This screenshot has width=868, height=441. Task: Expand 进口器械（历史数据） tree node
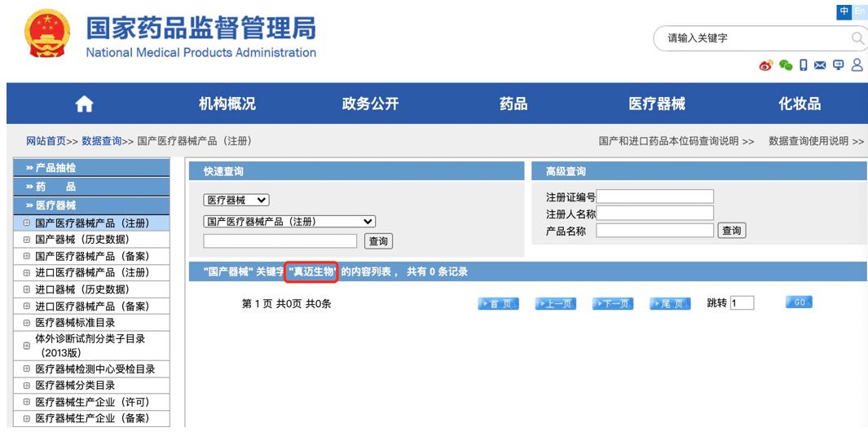click(27, 289)
